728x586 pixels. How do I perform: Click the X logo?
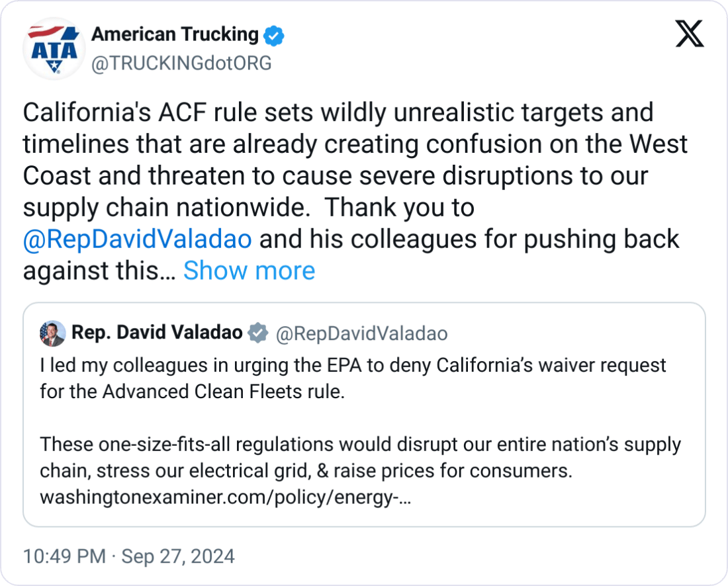pos(689,34)
